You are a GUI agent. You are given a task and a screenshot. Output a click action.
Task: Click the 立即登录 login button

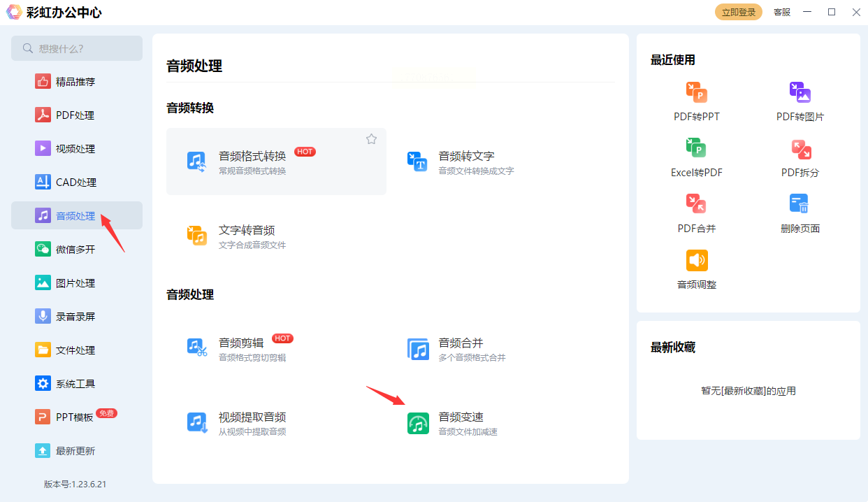click(x=739, y=12)
